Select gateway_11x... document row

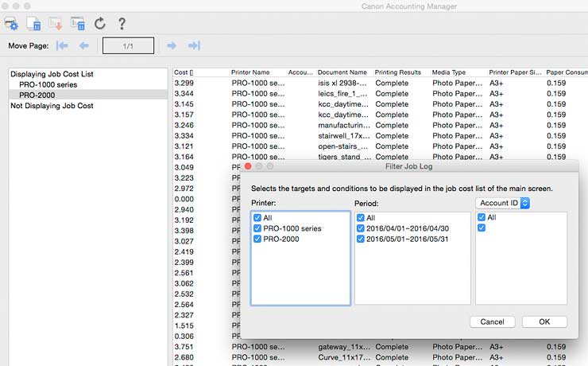(x=344, y=346)
